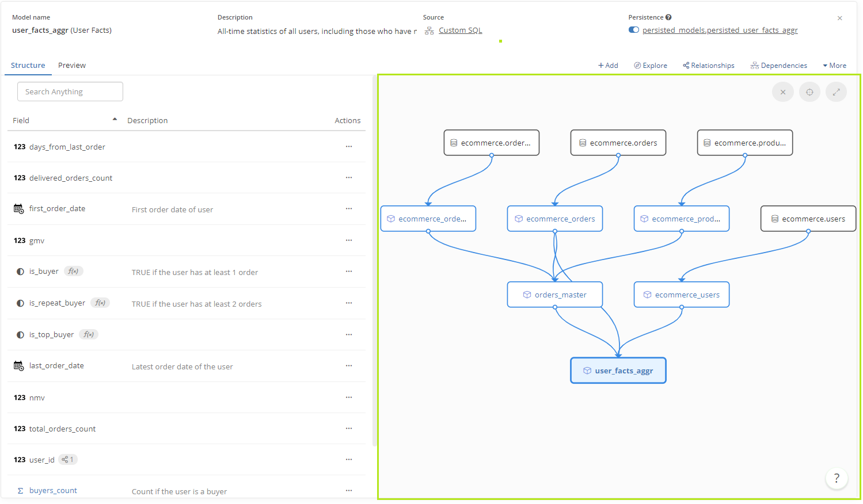Screen dimensions: 863x504
Task: Select the ecommerce_prod... model node
Action: point(682,219)
